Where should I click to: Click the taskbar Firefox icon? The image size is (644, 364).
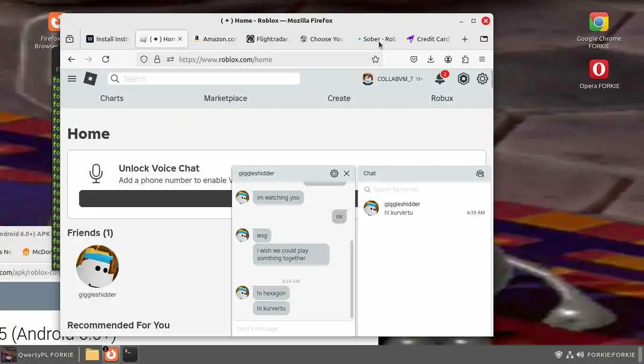click(x=111, y=354)
